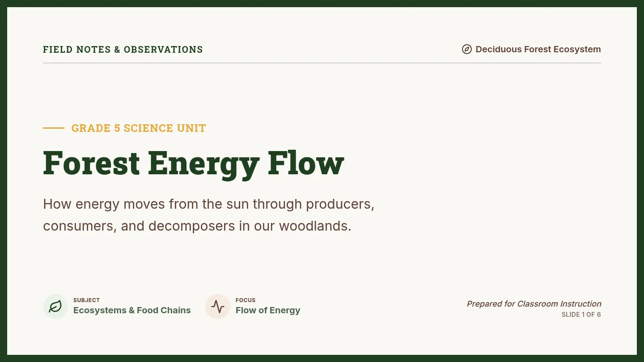Click the 'Flow of Energy' text
Viewport: 644px width, 362px height.
[x=268, y=310]
